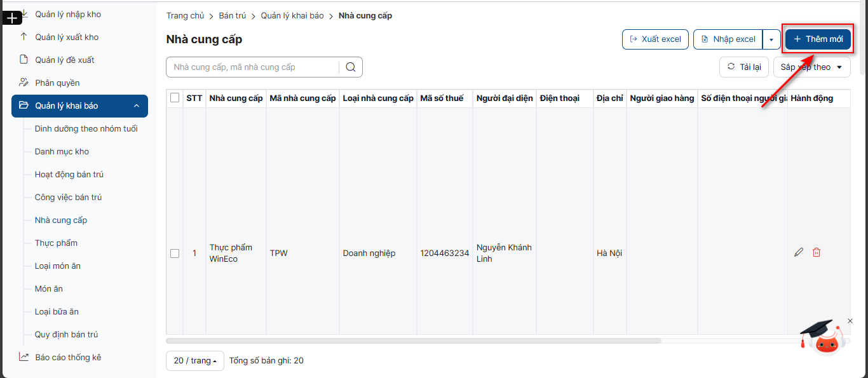The height and width of the screenshot is (378, 868).
Task: Click the horizontal table scrollbar
Action: click(413, 341)
